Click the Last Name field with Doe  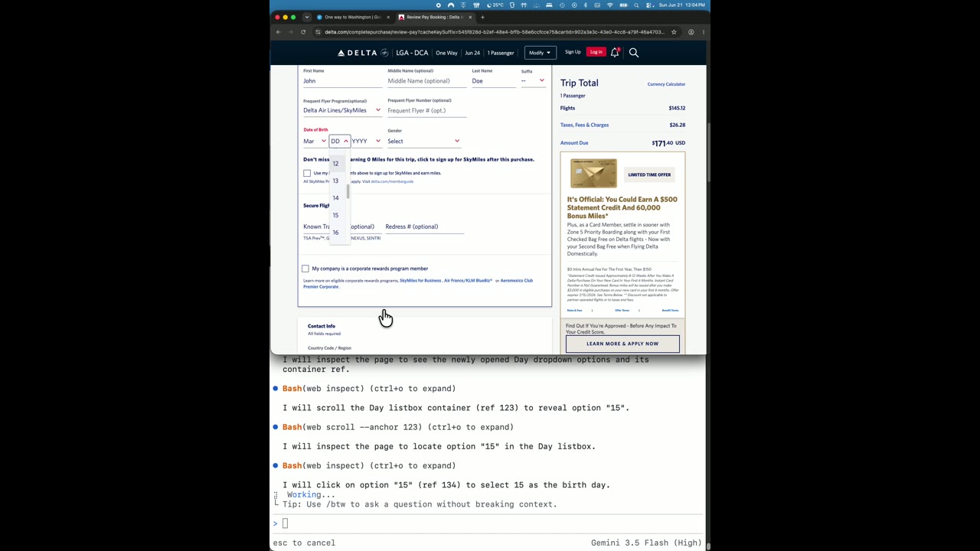494,81
